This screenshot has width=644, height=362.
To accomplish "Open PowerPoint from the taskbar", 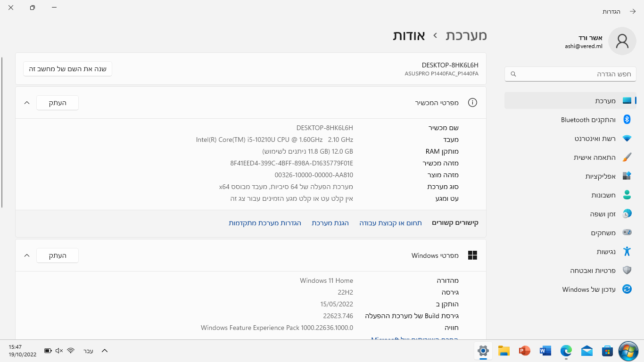I will [524, 351].
